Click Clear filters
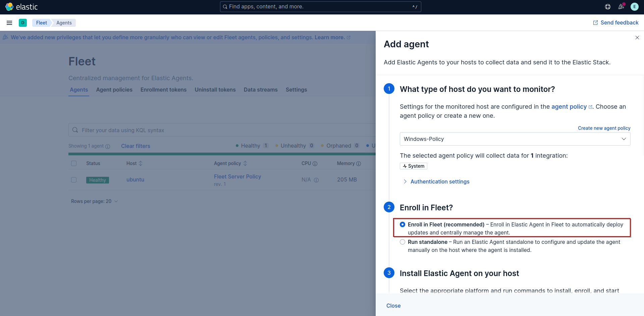The height and width of the screenshot is (316, 644). click(x=136, y=146)
